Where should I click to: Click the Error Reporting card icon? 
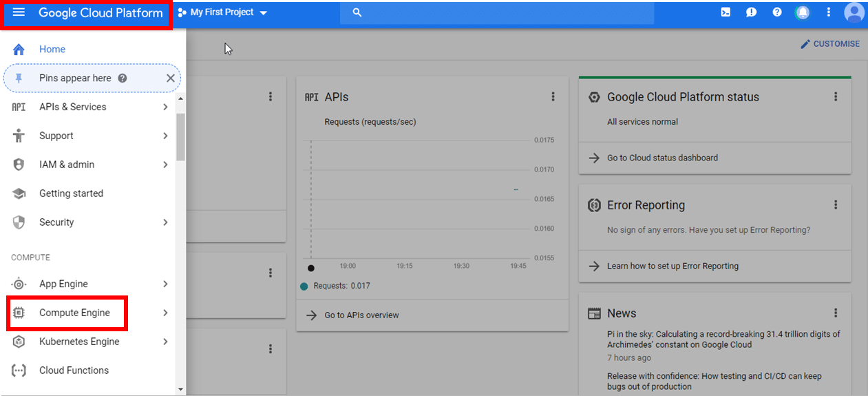(594, 205)
